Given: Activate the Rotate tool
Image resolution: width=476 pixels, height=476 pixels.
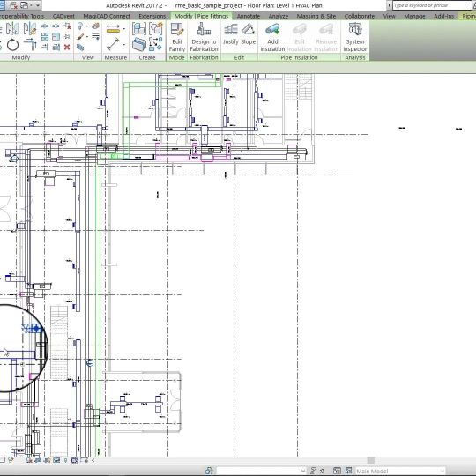Looking at the screenshot, I should pos(12,45).
